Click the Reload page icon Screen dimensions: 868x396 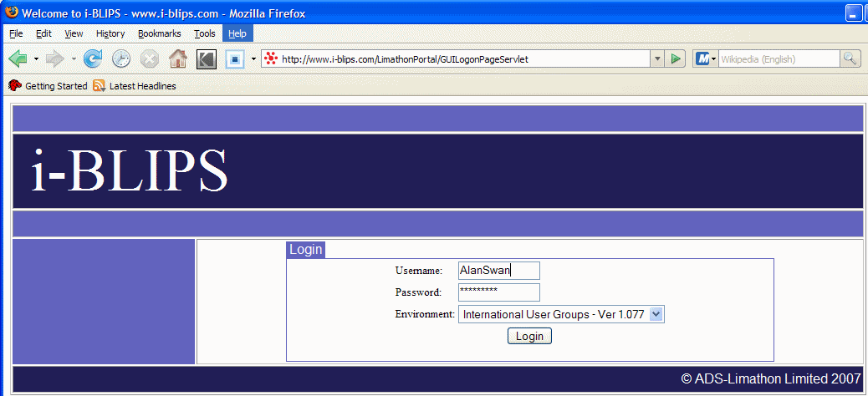[93, 59]
